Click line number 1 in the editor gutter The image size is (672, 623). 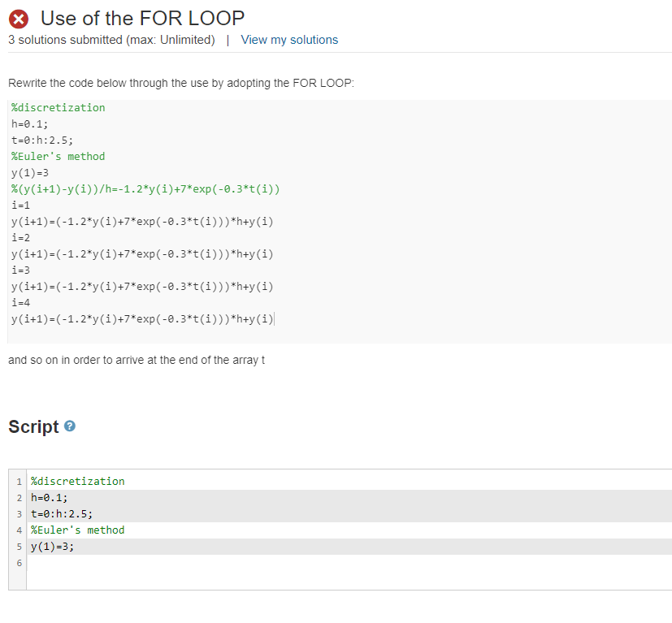pos(19,481)
